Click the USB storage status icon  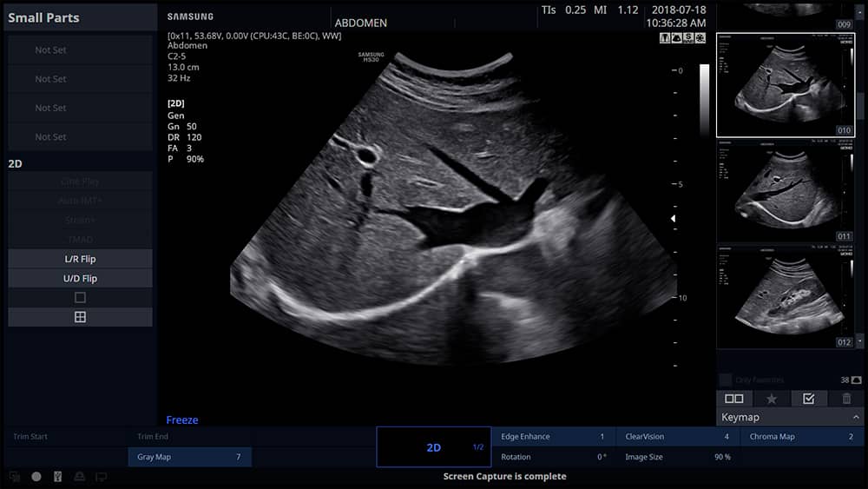point(58,477)
